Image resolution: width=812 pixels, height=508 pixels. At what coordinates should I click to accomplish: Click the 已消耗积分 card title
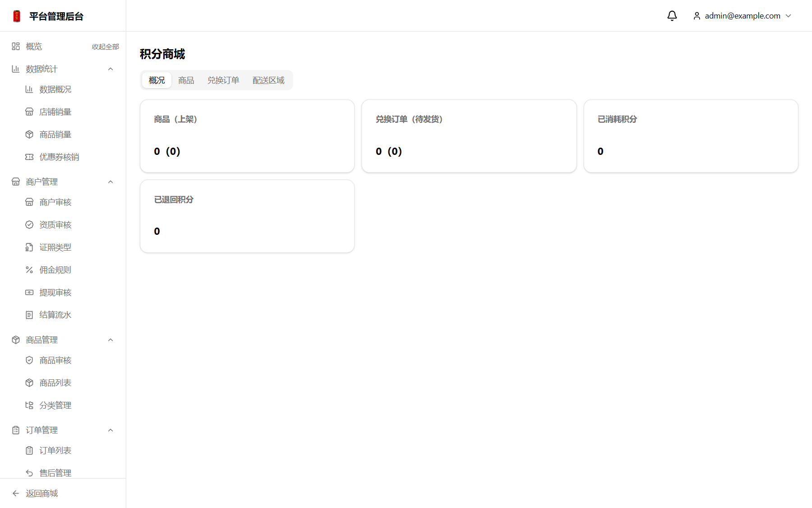pos(617,119)
